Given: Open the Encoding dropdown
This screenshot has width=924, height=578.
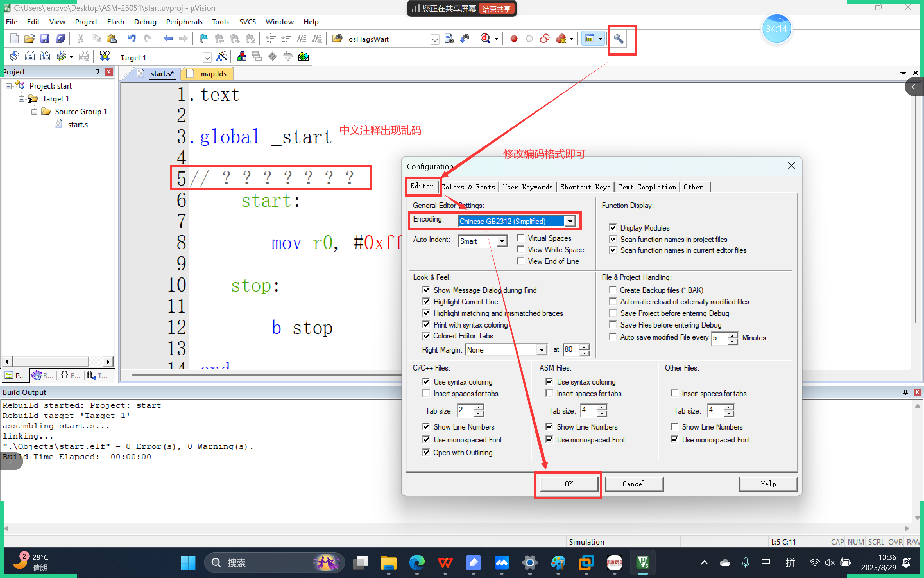Looking at the screenshot, I should (x=570, y=221).
